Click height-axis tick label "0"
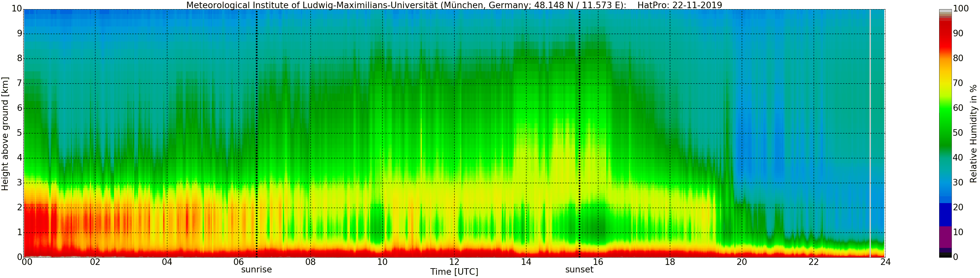 19,257
